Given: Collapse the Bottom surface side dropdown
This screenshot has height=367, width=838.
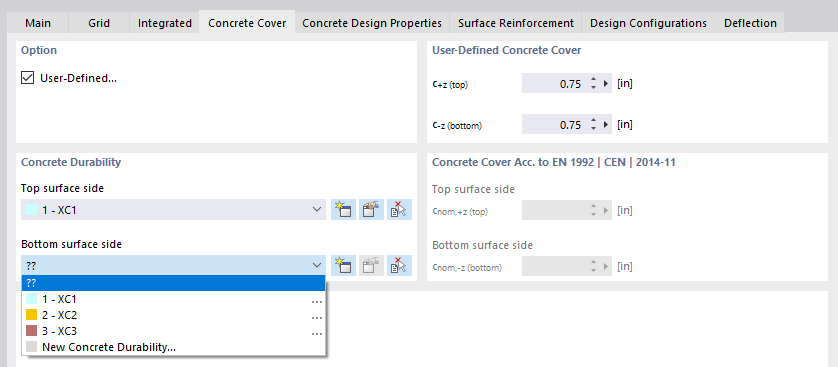Looking at the screenshot, I should click(x=316, y=266).
